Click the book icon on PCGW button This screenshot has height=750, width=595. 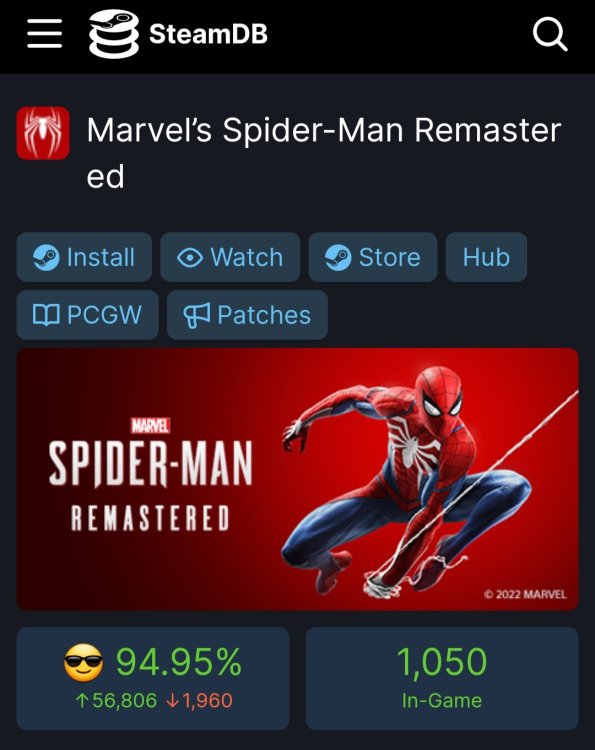(46, 315)
